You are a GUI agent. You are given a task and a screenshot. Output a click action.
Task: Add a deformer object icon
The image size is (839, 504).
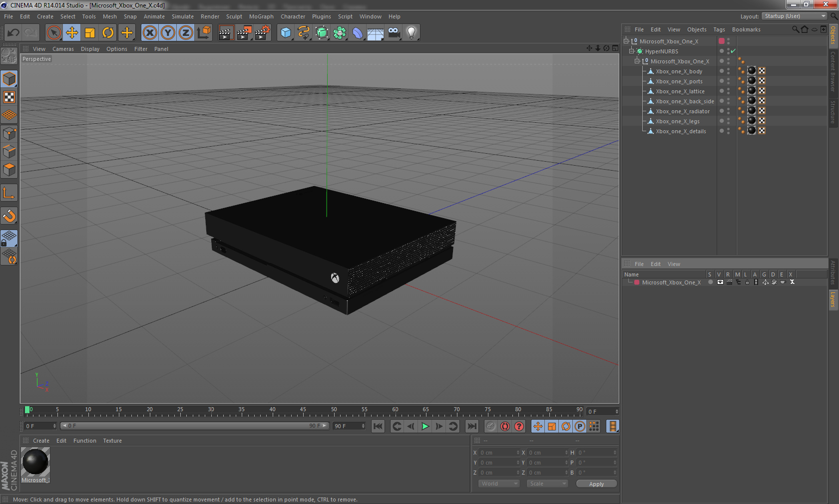tap(358, 33)
